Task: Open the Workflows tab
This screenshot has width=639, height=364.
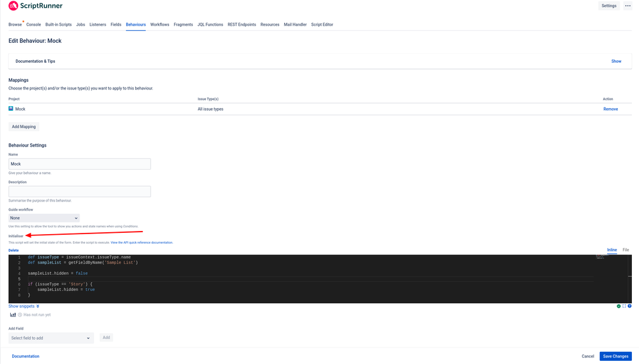Action: click(x=160, y=24)
